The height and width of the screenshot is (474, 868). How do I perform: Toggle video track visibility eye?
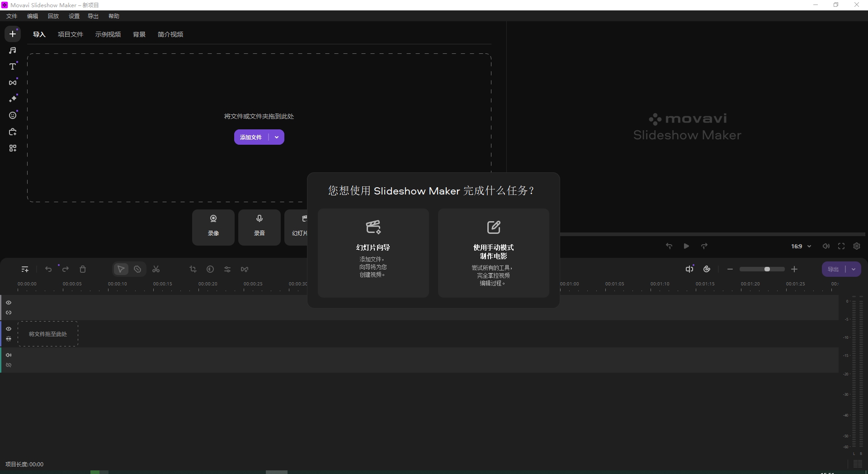(x=9, y=329)
